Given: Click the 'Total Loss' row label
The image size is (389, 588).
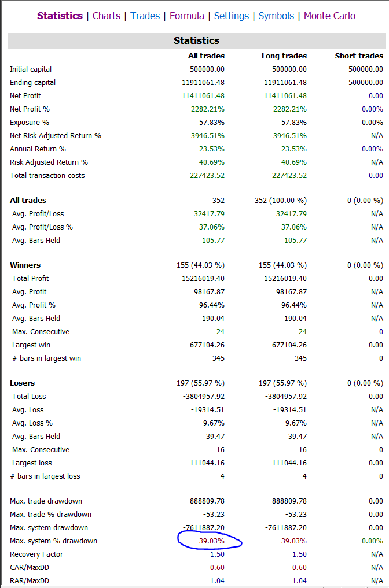Looking at the screenshot, I should [29, 397].
